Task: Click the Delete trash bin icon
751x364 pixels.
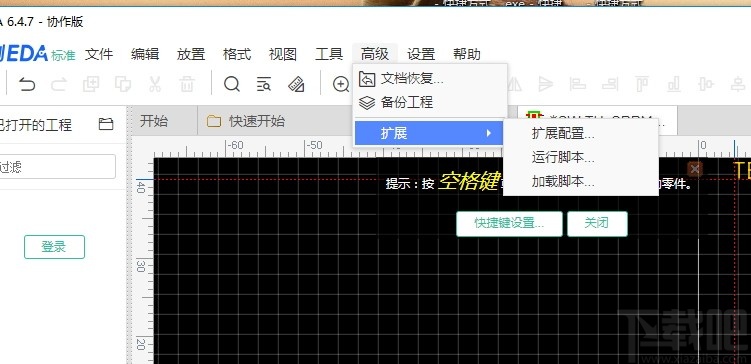Action: [x=187, y=85]
